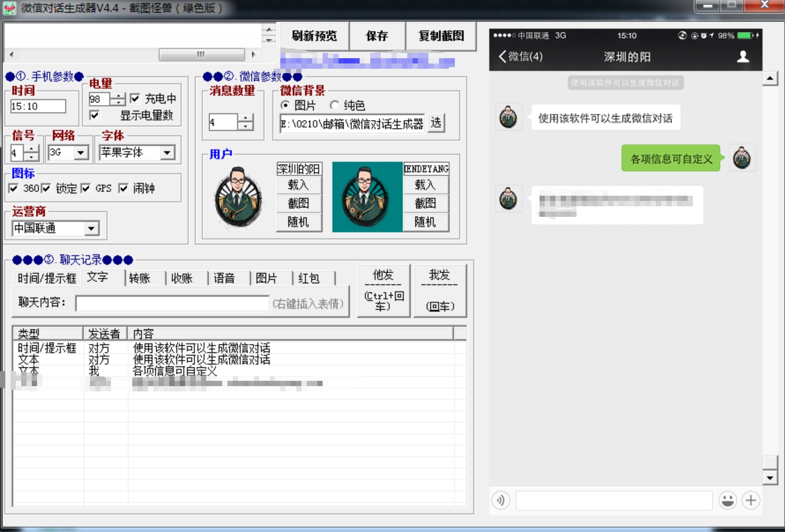
Task: Click the 信号 signal strength spinner arrows
Action: 31,153
